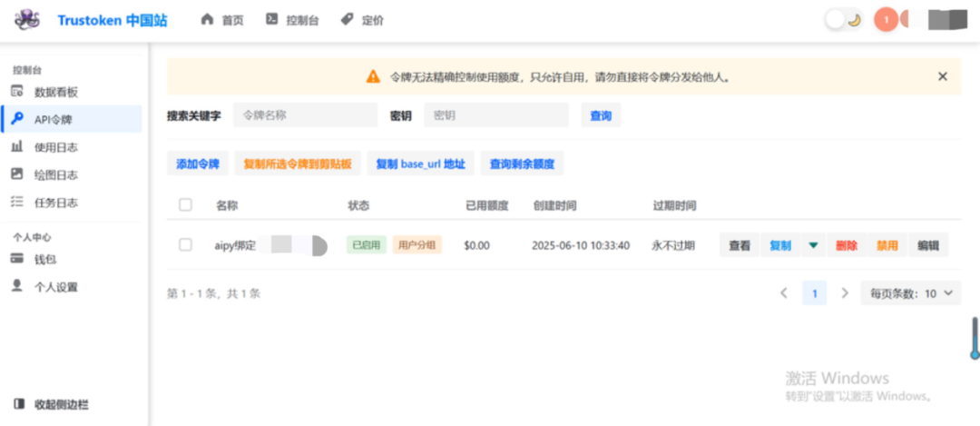The height and width of the screenshot is (426, 980).
Task: Click 复制 base_url 地址 button
Action: pos(421,164)
